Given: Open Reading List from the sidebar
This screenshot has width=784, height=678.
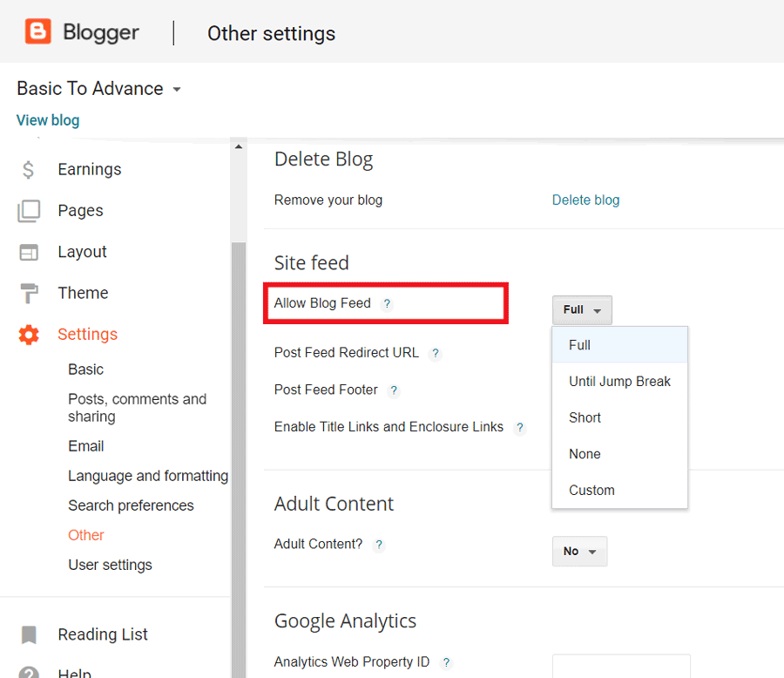Looking at the screenshot, I should pos(103,634).
